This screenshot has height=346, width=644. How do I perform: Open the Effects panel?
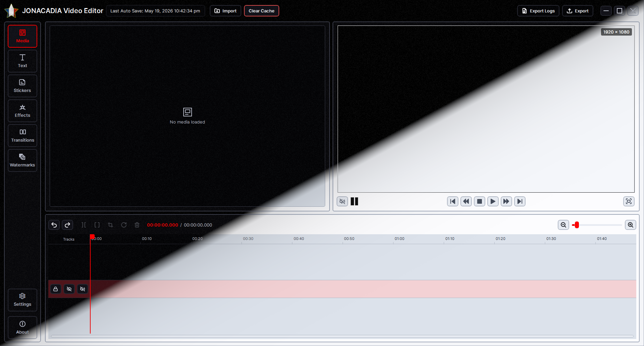coord(22,111)
